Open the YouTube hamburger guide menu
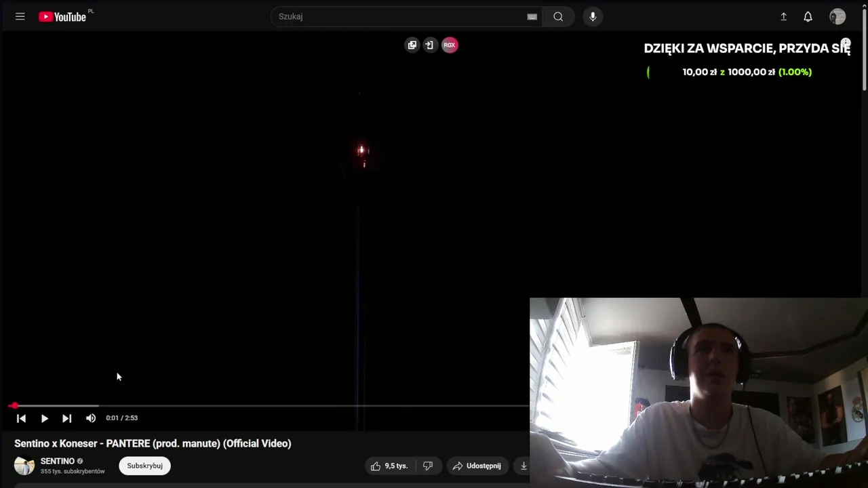This screenshot has height=488, width=868. [x=20, y=16]
